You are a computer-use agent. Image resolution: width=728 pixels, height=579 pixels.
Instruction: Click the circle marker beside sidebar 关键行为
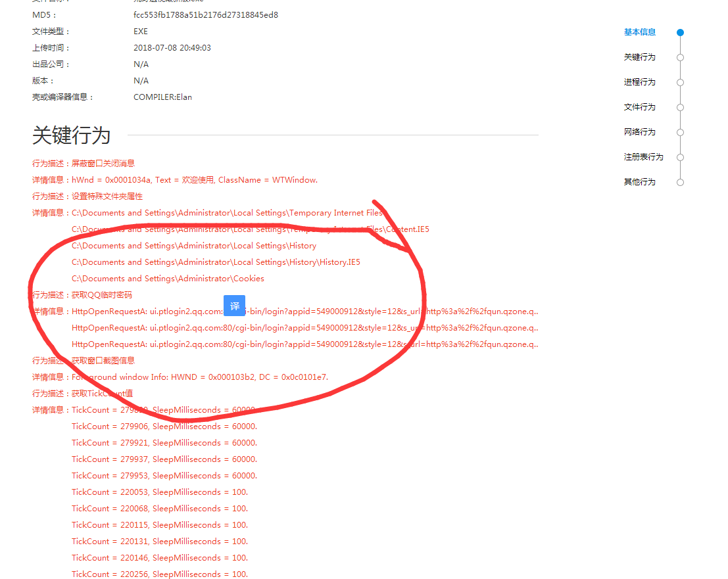pyautogui.click(x=680, y=57)
